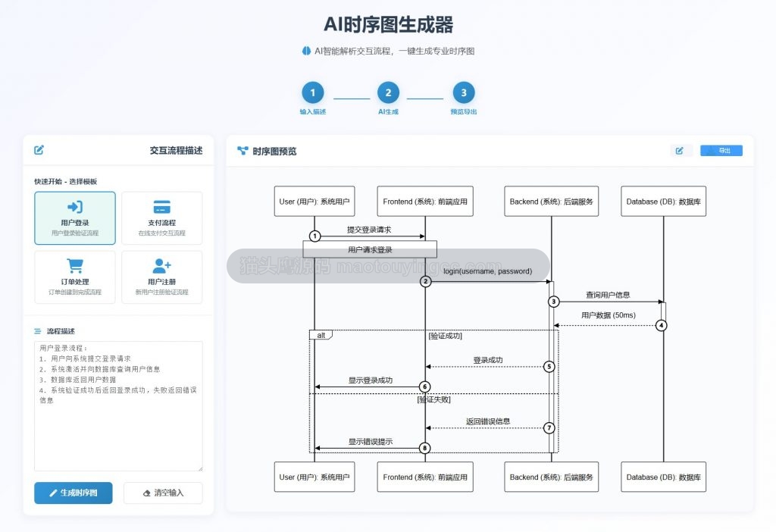The height and width of the screenshot is (532, 776).
Task: Select the 用户注册 template card
Action: 162,277
